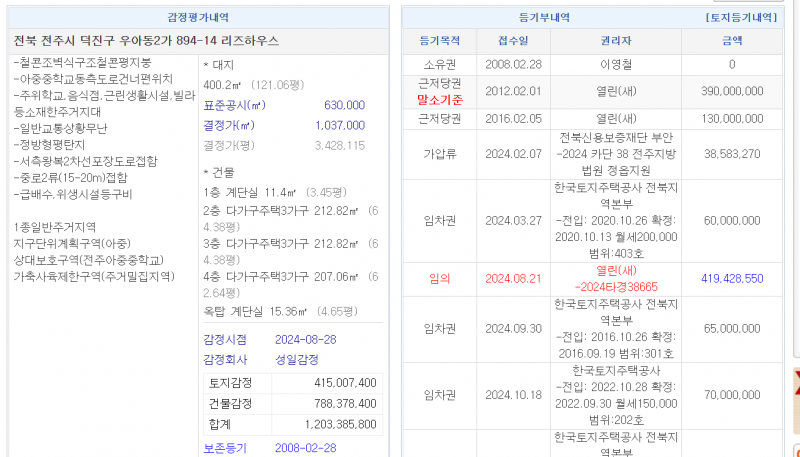This screenshot has width=800, height=457.
Task: Click the 등기목적 column header
Action: (x=440, y=41)
